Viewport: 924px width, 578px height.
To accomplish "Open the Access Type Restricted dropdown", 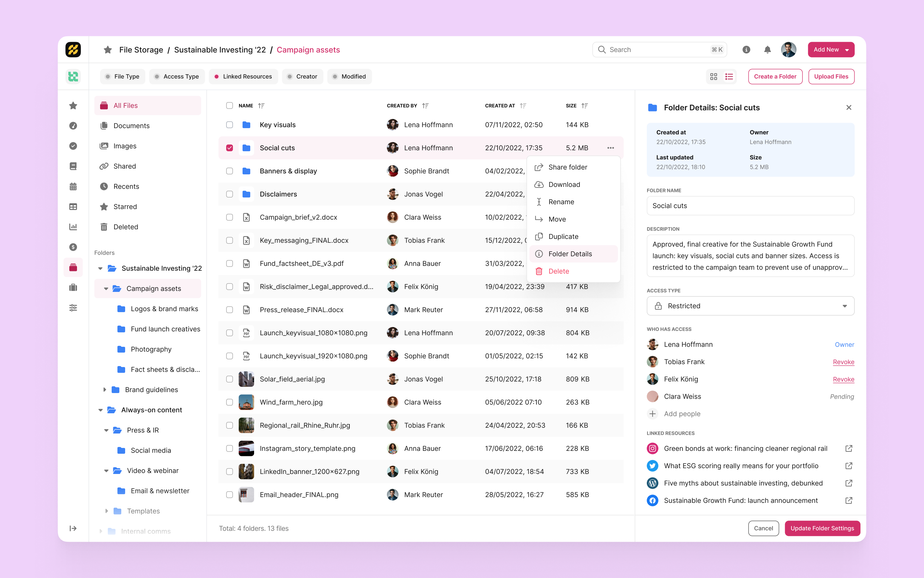I will point(750,306).
